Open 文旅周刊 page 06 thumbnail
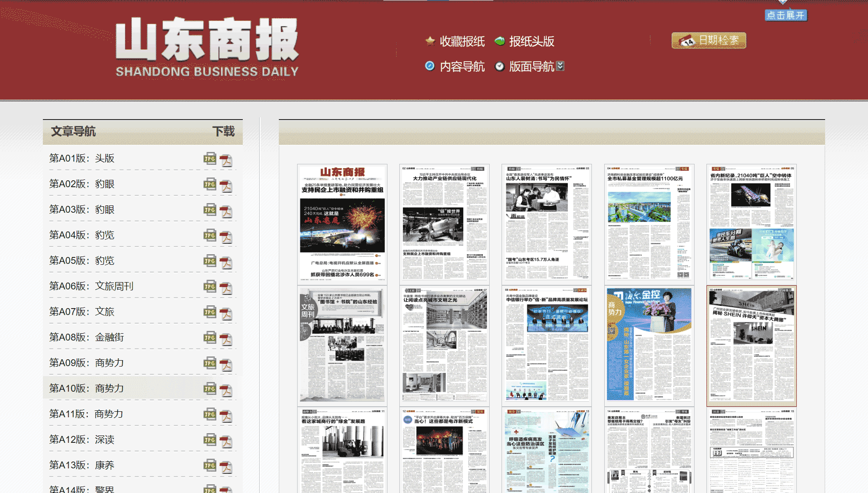Screen dimensions: 868x493 point(342,346)
